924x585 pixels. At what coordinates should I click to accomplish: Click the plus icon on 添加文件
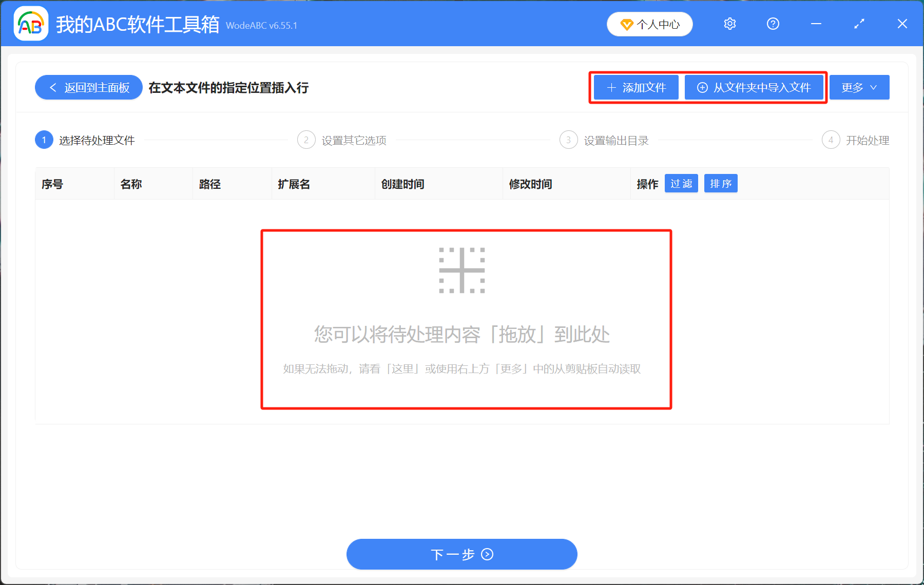coord(611,87)
